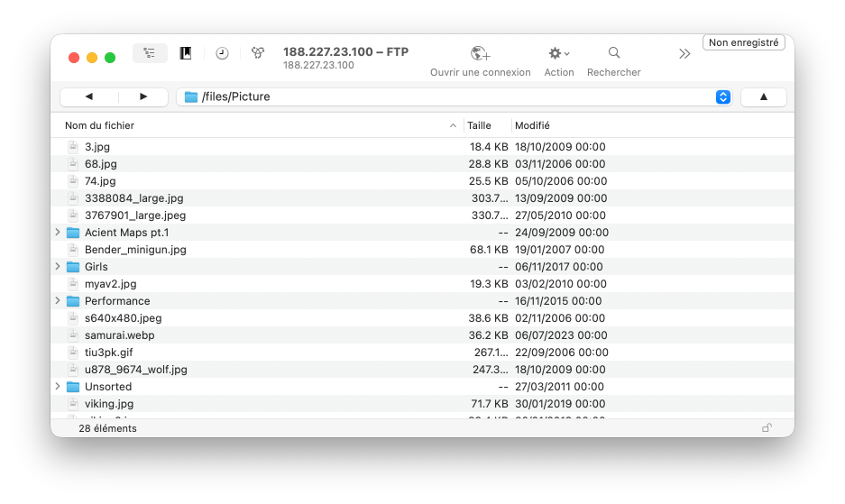Open the bookmarks view
The width and height of the screenshot is (845, 504).
pyautogui.click(x=186, y=53)
